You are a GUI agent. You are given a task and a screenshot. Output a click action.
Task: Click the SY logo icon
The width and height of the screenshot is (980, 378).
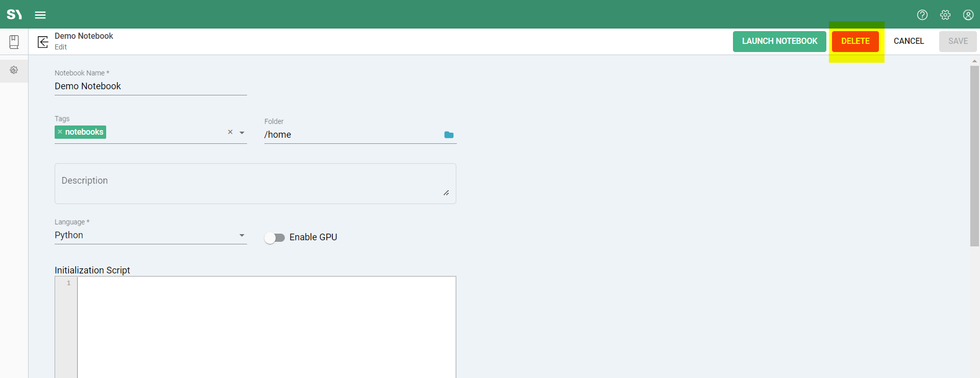coord(14,14)
